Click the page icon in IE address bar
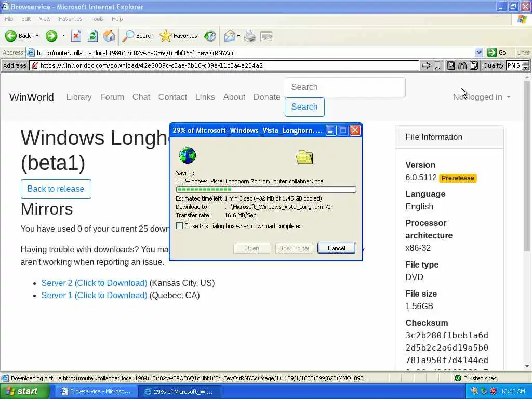 (31, 52)
